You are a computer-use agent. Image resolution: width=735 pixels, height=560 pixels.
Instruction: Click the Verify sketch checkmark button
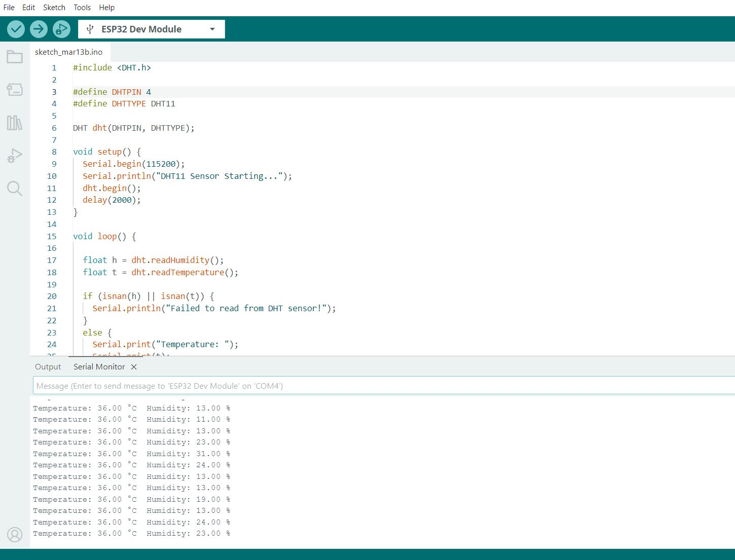tap(16, 29)
